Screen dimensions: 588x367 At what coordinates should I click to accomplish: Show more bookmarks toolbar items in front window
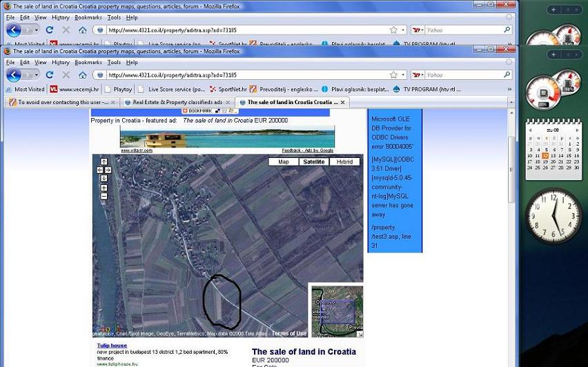(509, 89)
